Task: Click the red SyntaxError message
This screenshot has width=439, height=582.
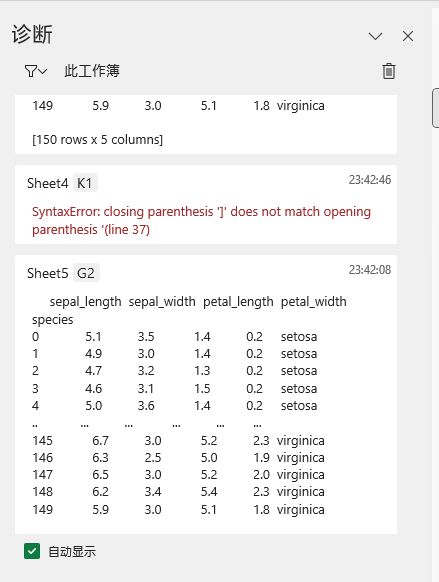Action: pyautogui.click(x=201, y=220)
